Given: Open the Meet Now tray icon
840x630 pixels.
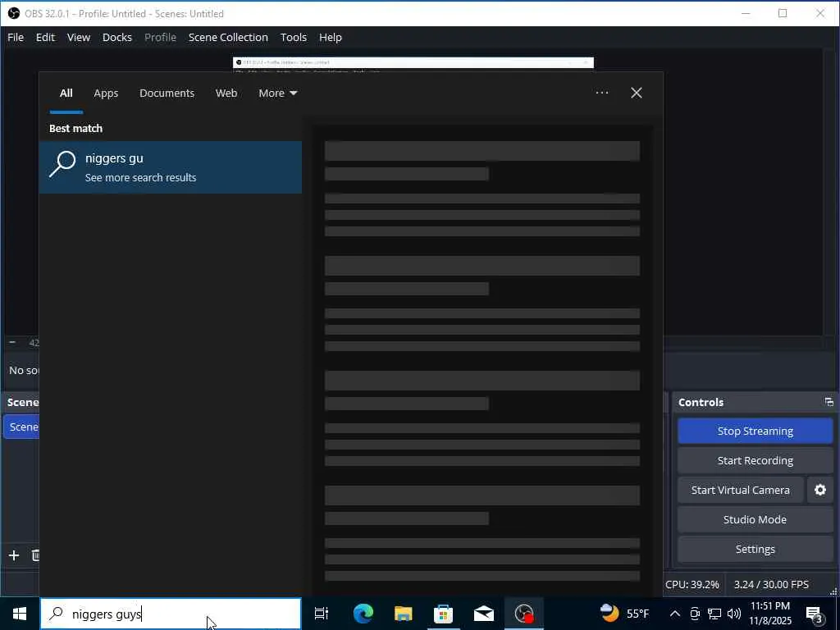Looking at the screenshot, I should click(694, 614).
